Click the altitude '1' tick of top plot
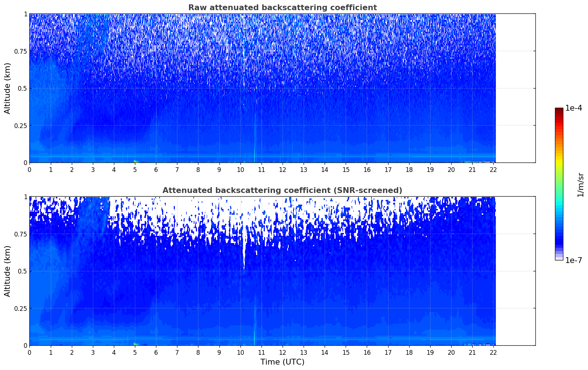Viewport: 588px width, 370px height. [25, 14]
